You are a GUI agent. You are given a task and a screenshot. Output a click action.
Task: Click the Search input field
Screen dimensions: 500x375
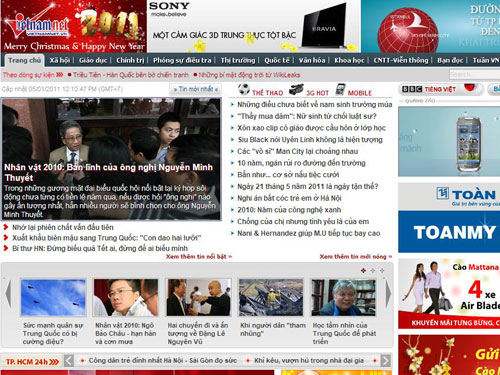(x=474, y=74)
